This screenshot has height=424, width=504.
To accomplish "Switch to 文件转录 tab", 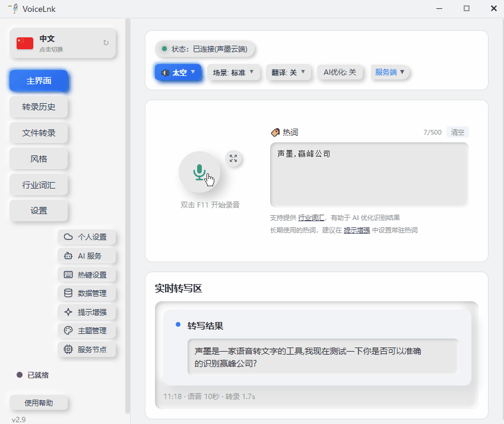I will point(39,133).
